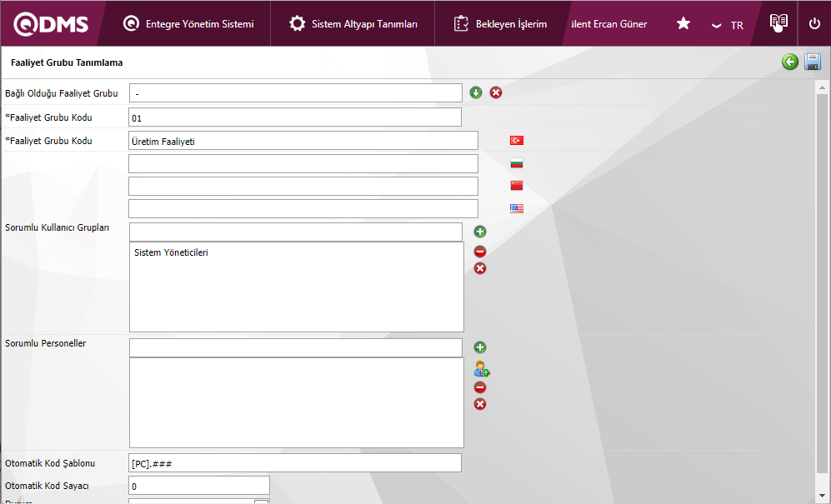
Task: Open add-person user icon
Action: [x=481, y=368]
